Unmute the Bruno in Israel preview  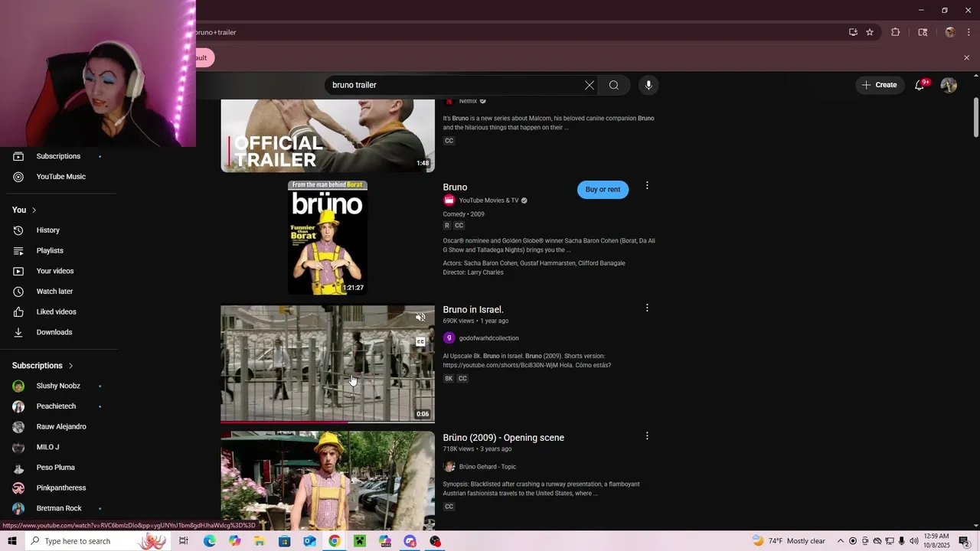point(420,318)
